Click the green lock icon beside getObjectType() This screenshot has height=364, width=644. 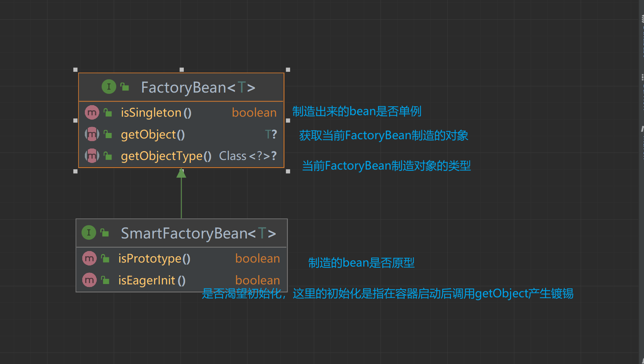tap(108, 156)
